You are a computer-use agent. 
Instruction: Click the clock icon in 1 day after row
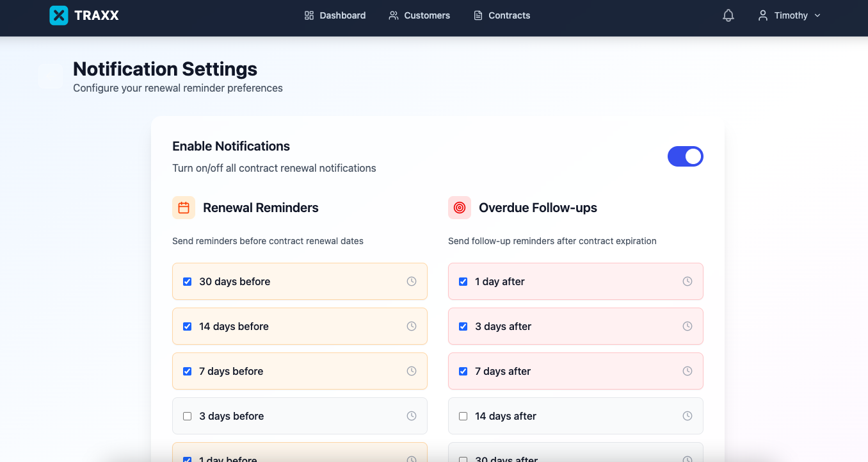click(687, 281)
